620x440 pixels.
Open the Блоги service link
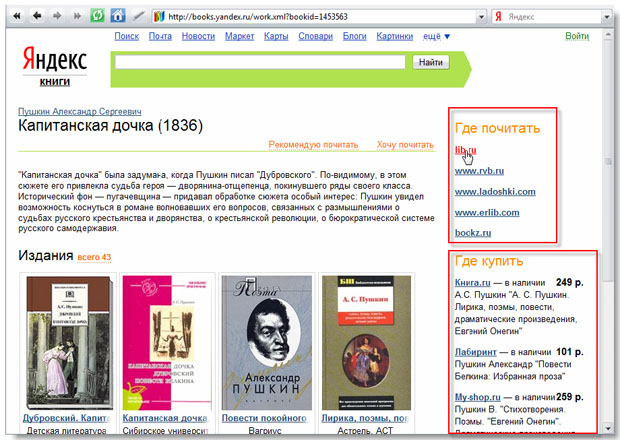[x=354, y=36]
